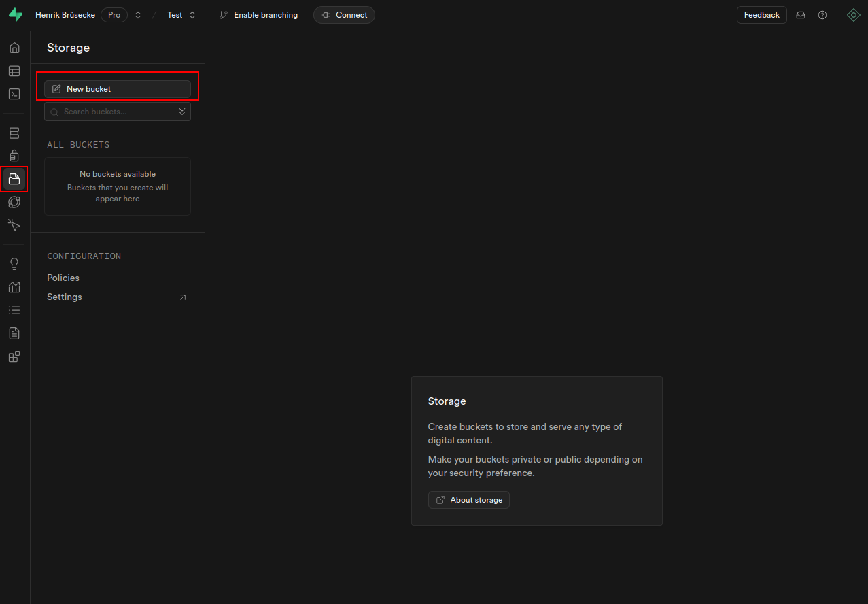Click the 'No buckets available' text

coord(118,174)
